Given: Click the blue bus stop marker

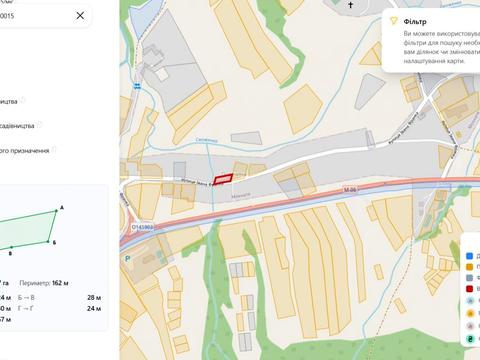Looking at the screenshot, I should click(x=137, y=86).
